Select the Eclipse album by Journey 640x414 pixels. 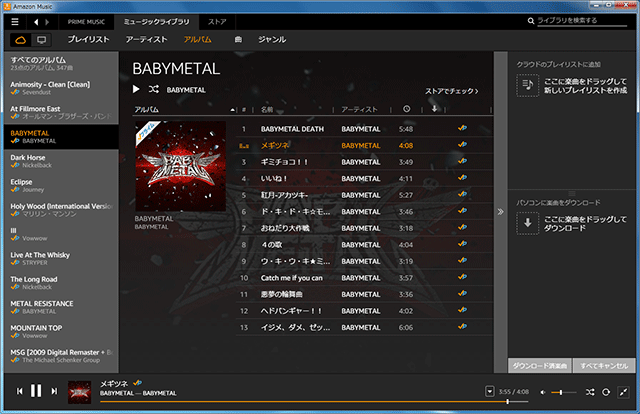click(61, 186)
